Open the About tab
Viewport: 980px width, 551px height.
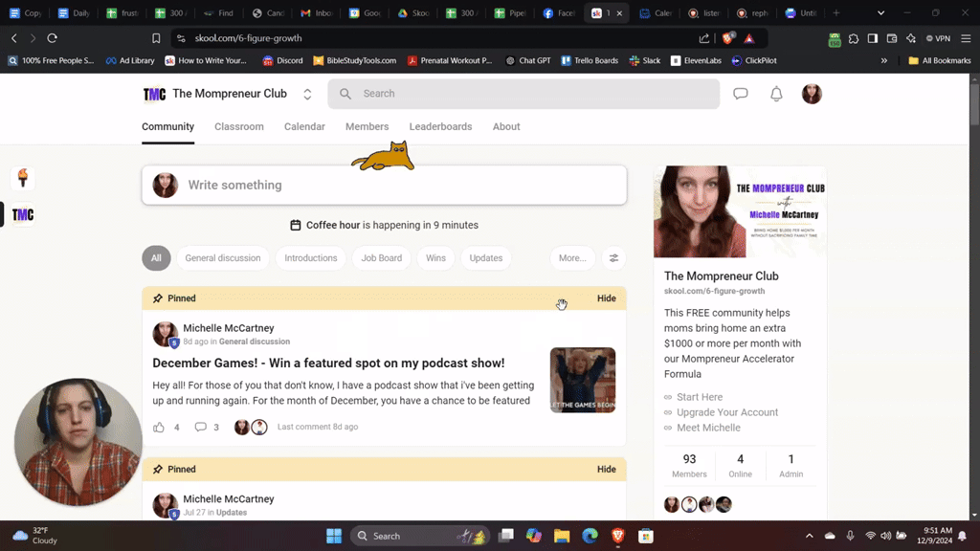[506, 127]
